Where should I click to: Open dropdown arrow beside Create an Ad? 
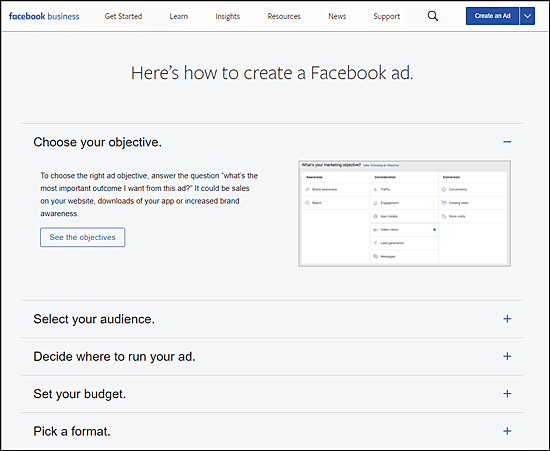tap(527, 16)
